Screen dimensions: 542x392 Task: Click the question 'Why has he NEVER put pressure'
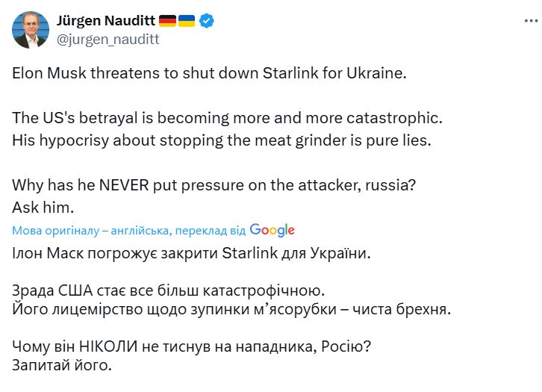[x=214, y=185]
